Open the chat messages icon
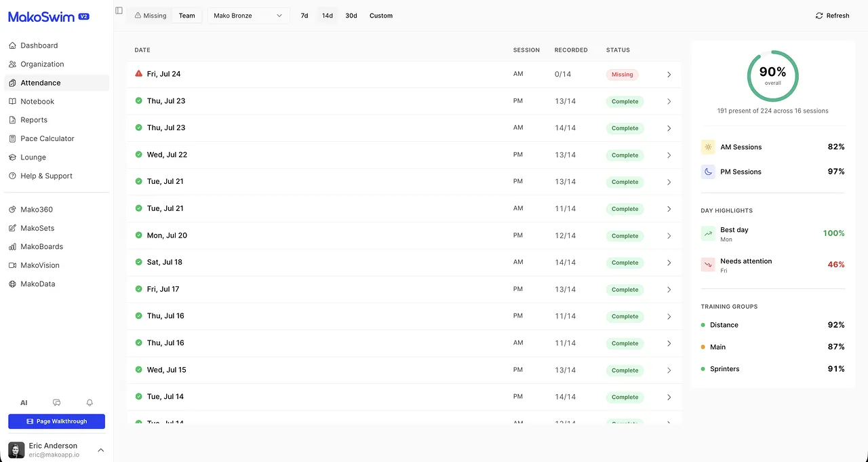Viewport: 868px width, 462px height. 57,403
